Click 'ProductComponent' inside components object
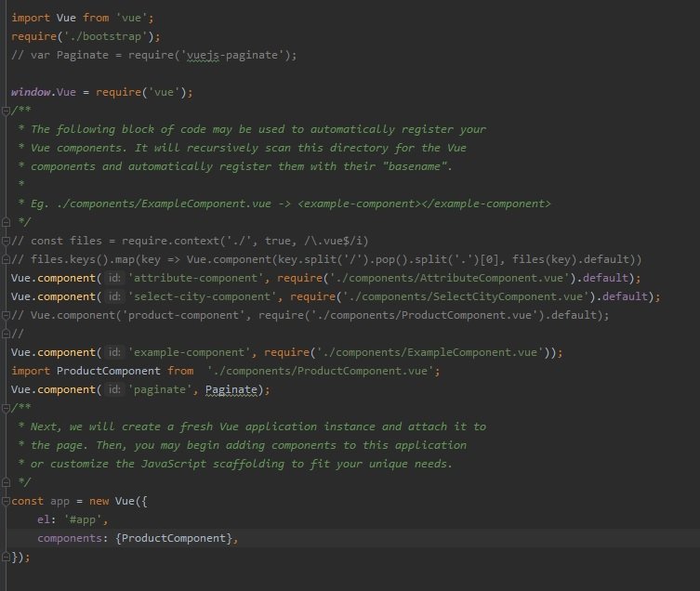The image size is (700, 591). pos(174,538)
